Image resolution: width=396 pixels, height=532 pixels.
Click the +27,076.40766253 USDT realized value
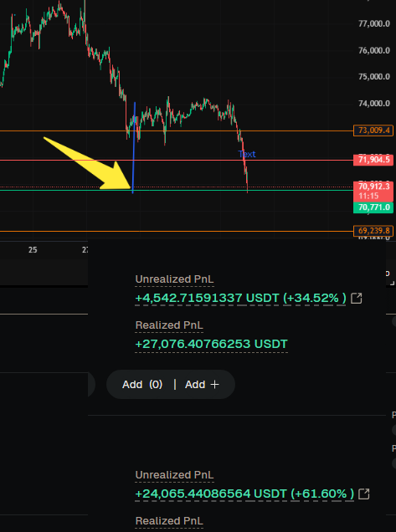click(x=211, y=344)
